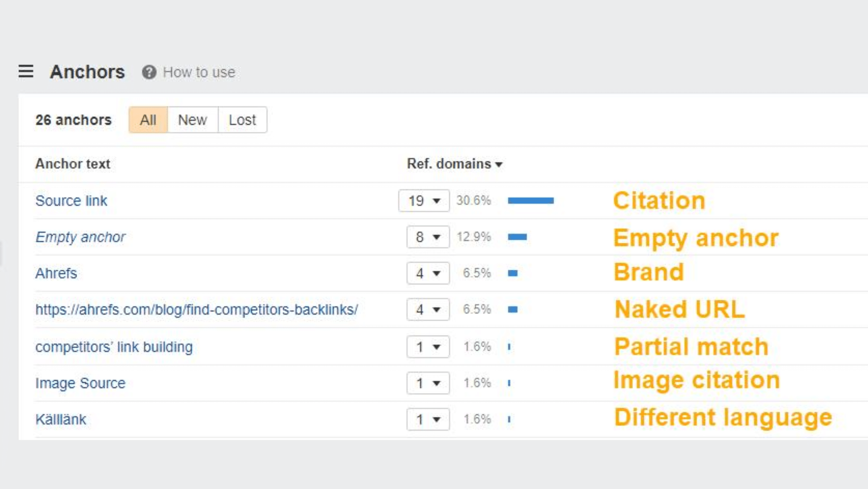Expand the 4 dropdown for the naked URL row
868x489 pixels.
pos(428,310)
